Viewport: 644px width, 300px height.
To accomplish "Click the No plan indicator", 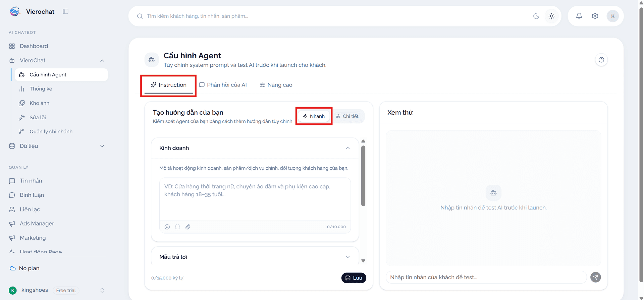I will click(24, 268).
